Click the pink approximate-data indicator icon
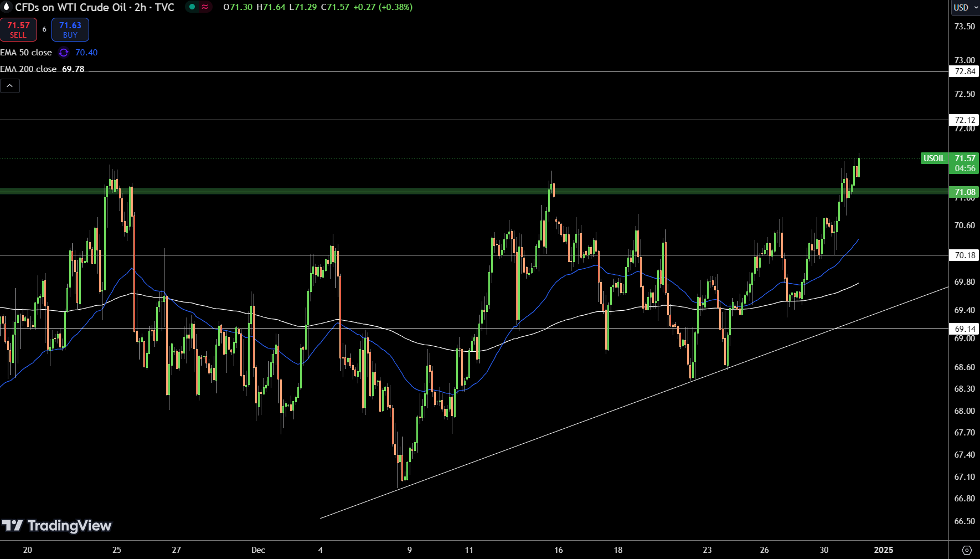 [205, 7]
